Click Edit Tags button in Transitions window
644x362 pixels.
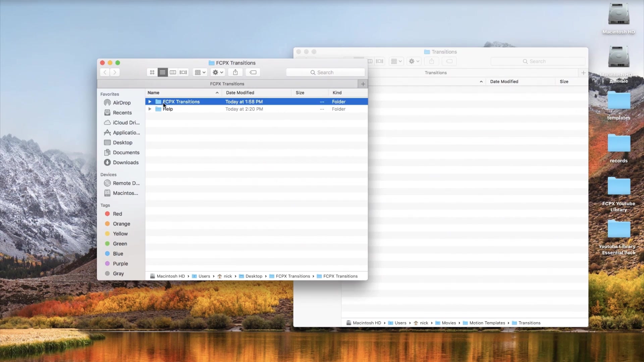click(449, 61)
